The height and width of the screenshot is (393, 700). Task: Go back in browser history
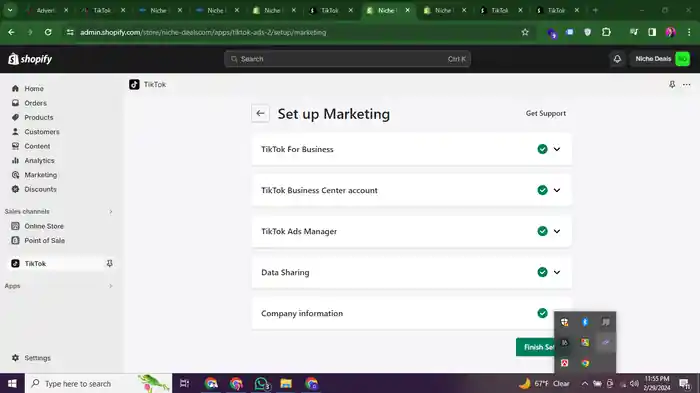coord(11,32)
